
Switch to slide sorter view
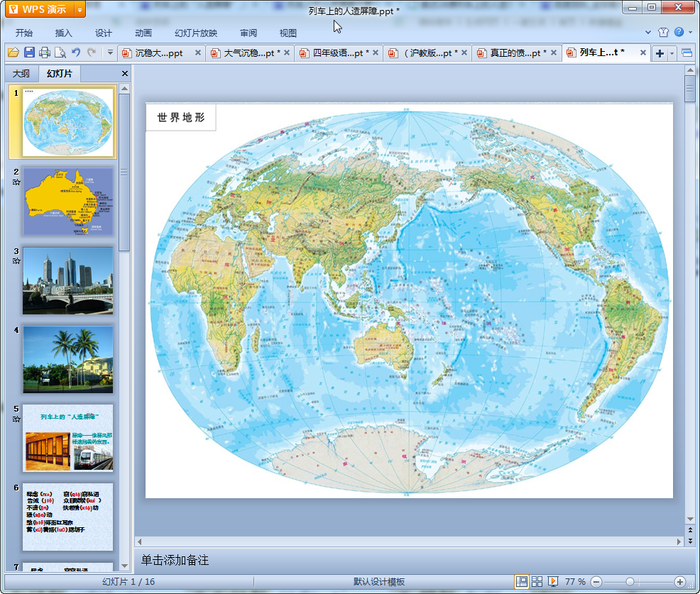click(537, 582)
